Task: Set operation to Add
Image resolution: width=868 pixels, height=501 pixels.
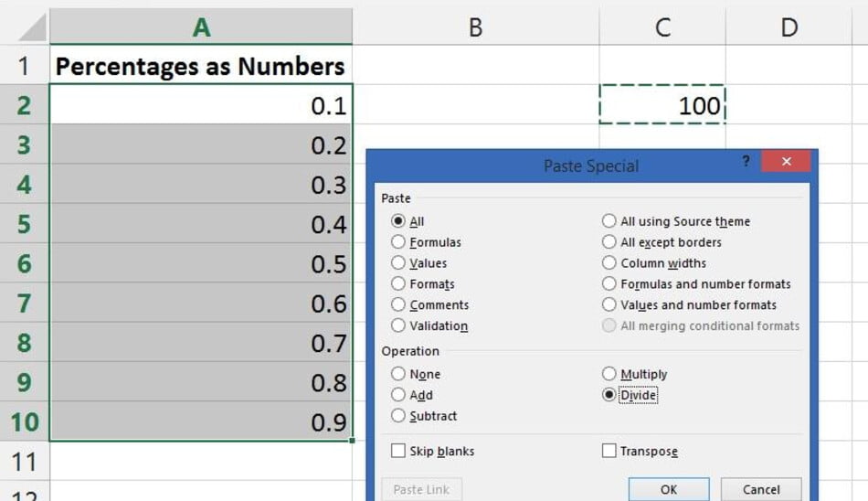Action: (398, 395)
